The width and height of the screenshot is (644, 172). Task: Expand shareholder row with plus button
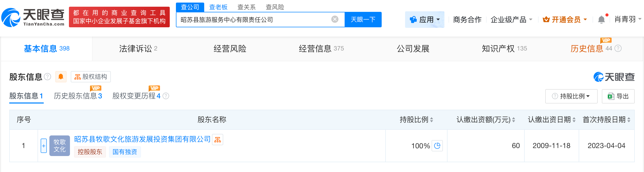point(44,146)
